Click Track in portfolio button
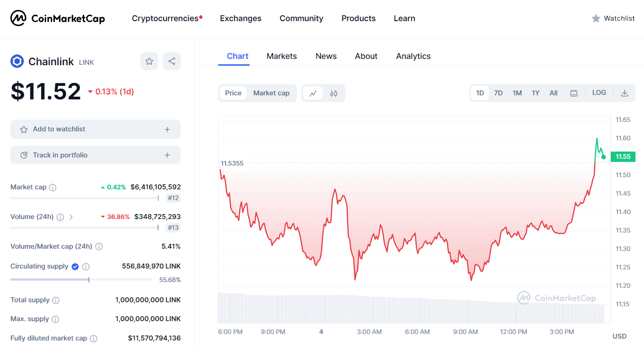This screenshot has height=349, width=644. point(95,155)
